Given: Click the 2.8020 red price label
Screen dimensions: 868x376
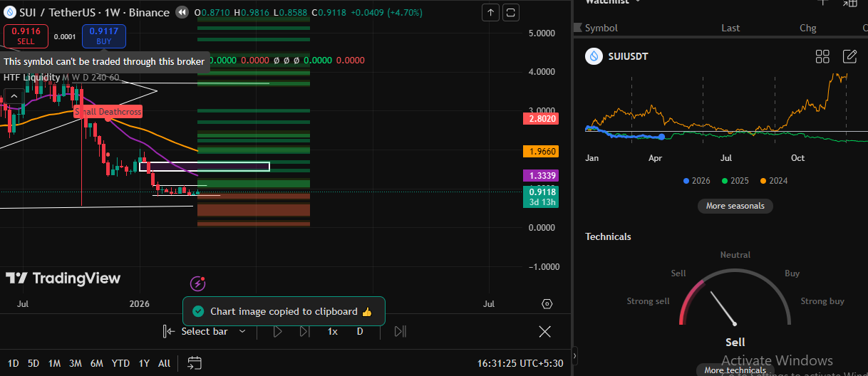Looking at the screenshot, I should point(543,118).
